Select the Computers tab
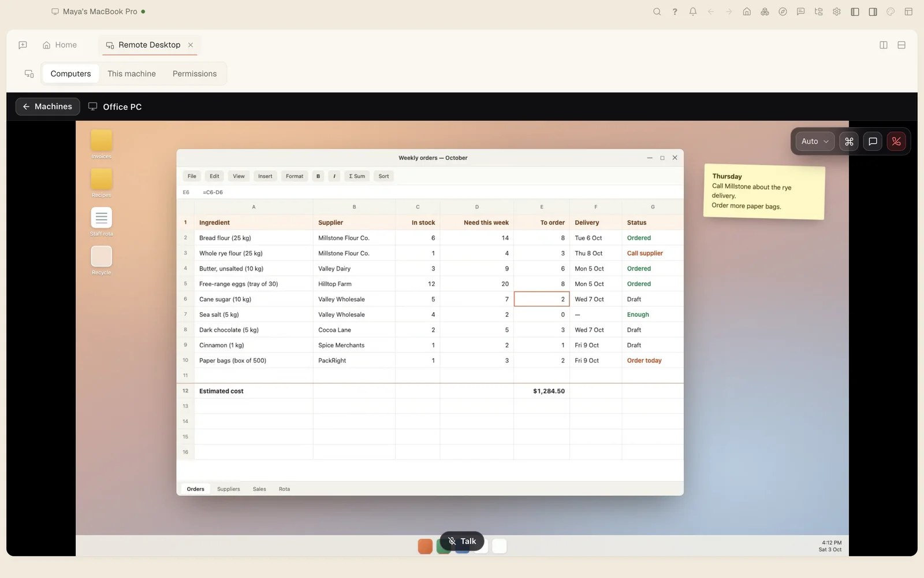Viewport: 924px width, 578px height. tap(70, 73)
